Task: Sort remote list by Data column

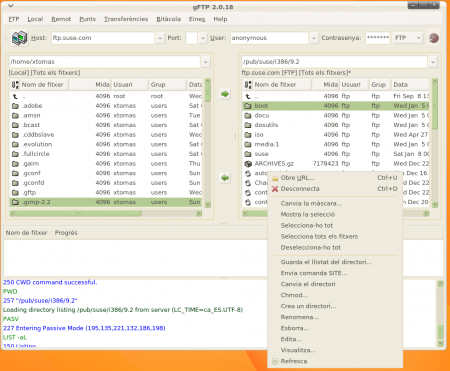Action: (x=410, y=85)
